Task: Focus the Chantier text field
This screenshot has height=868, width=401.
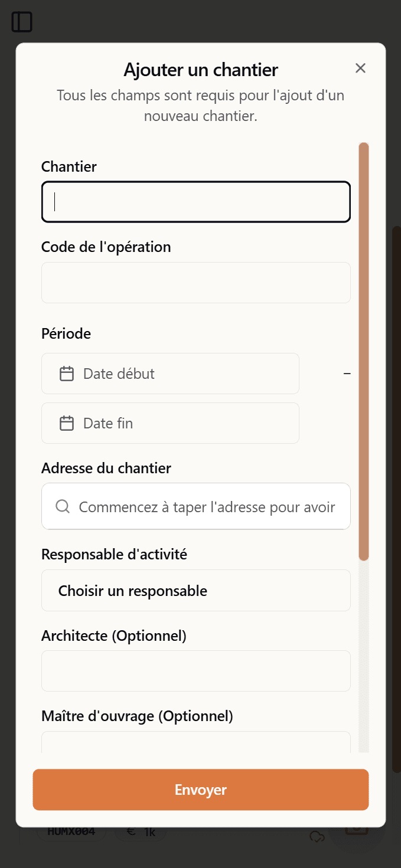Action: pyautogui.click(x=195, y=201)
